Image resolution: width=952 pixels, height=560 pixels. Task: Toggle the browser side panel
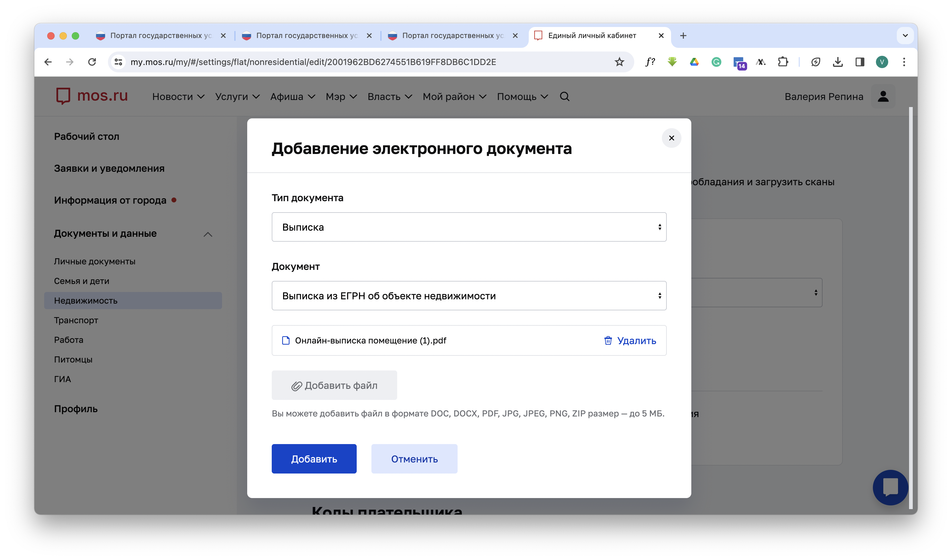(859, 62)
